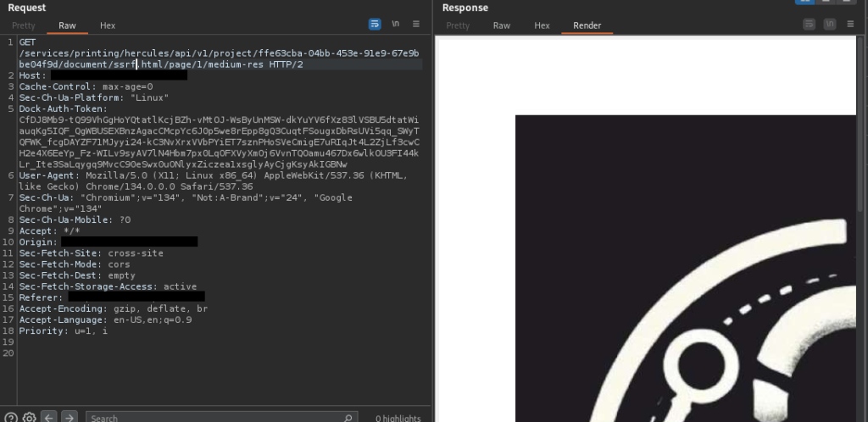Switch Response view to the Raw tab
The image size is (868, 422).
coord(502,25)
